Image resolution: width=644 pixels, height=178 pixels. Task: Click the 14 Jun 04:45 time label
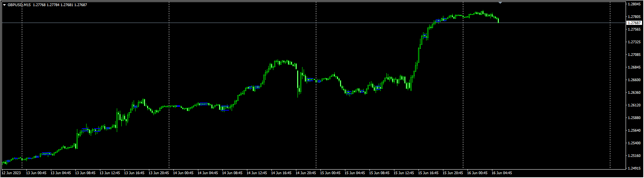click(x=208, y=173)
